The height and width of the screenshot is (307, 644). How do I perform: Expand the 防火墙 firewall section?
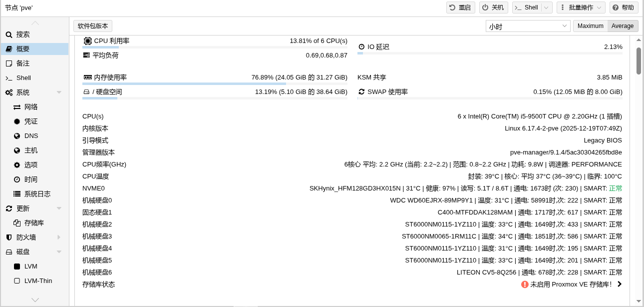tap(59, 237)
